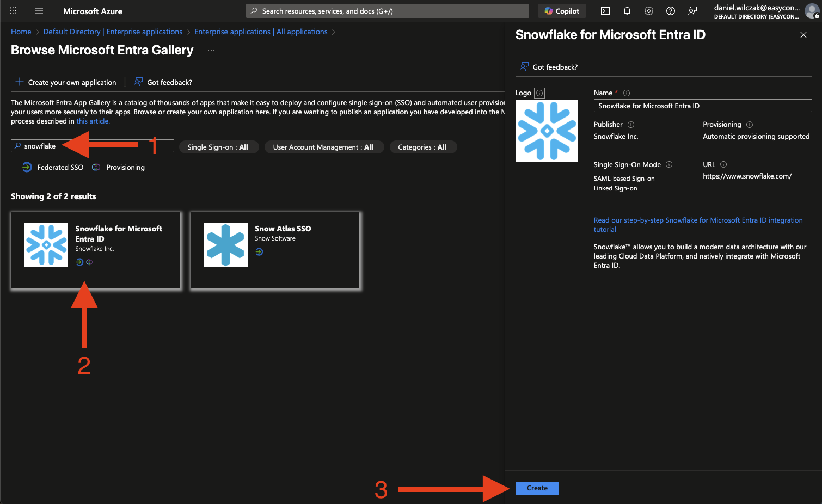Navigate to Enterprise applications | All applications breadcrumb
822x504 pixels.
[x=261, y=32]
